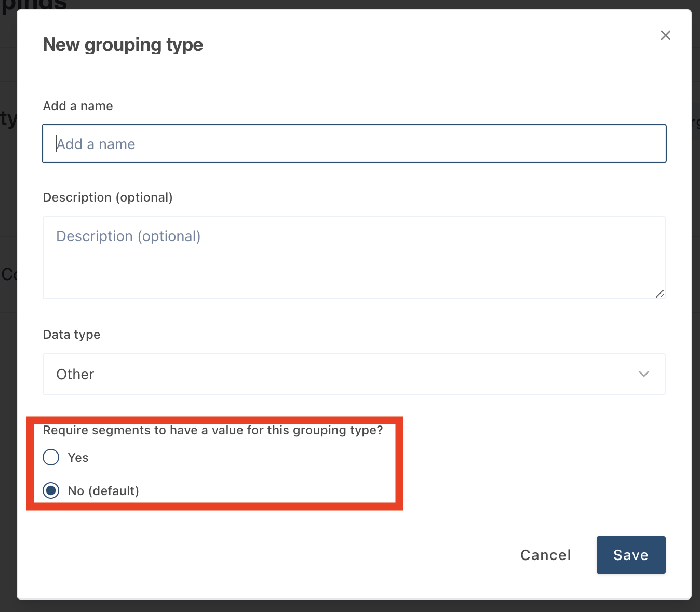The image size is (700, 612).
Task: Click the Cancel button
Action: [x=545, y=555]
